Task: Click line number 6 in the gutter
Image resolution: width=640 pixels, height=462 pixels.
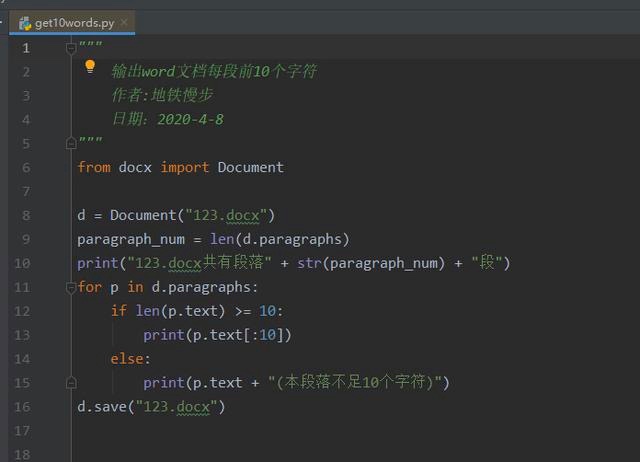Action: point(26,168)
